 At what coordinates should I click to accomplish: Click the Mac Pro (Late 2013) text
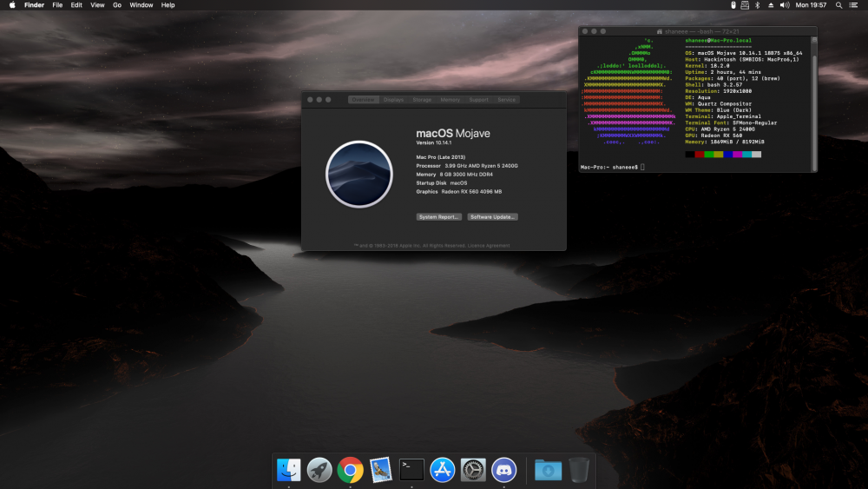(x=441, y=157)
